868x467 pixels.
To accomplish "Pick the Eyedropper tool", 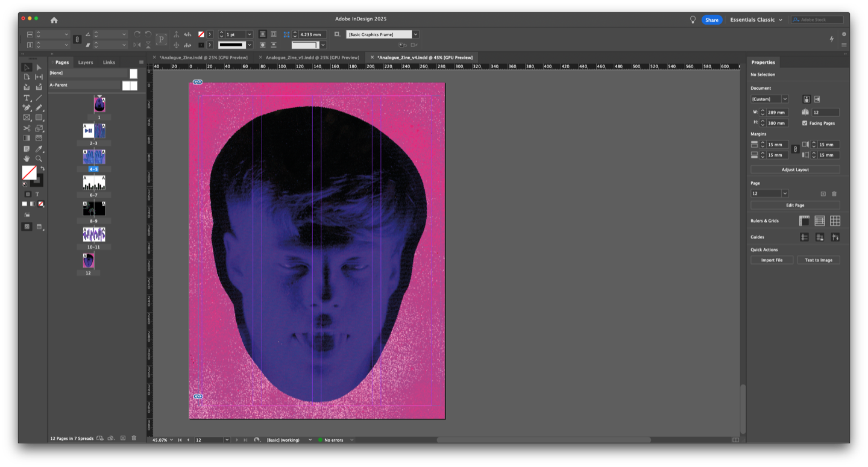I will (x=39, y=148).
